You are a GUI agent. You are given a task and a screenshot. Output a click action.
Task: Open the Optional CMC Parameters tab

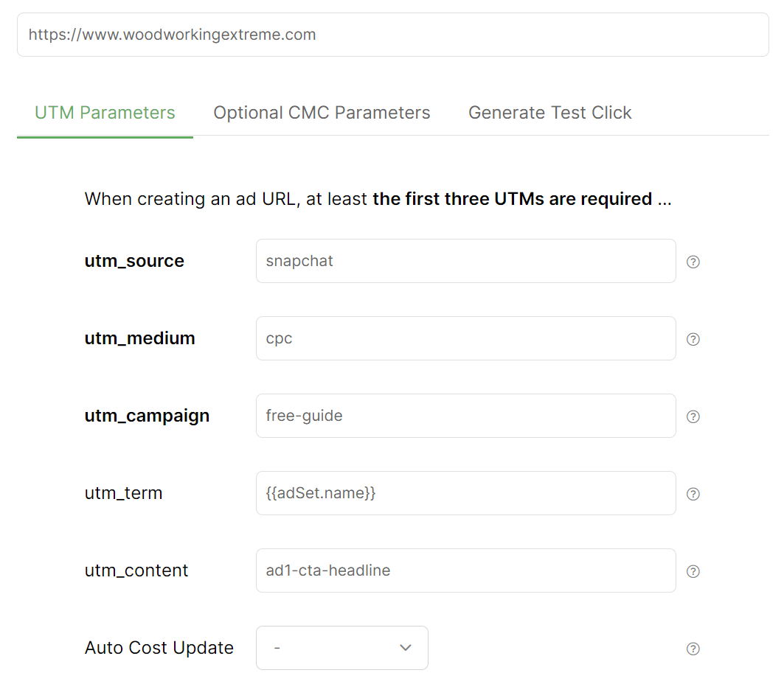pyautogui.click(x=322, y=113)
